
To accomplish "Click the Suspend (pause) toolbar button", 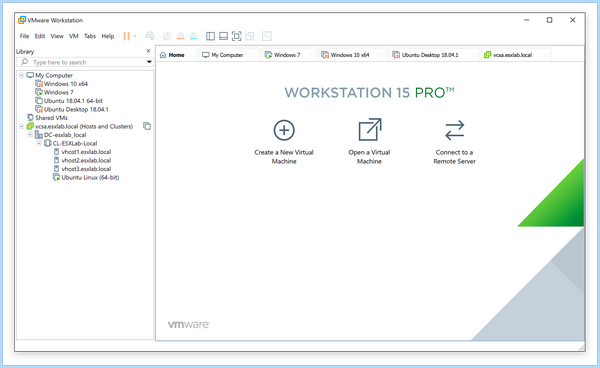I will 126,36.
